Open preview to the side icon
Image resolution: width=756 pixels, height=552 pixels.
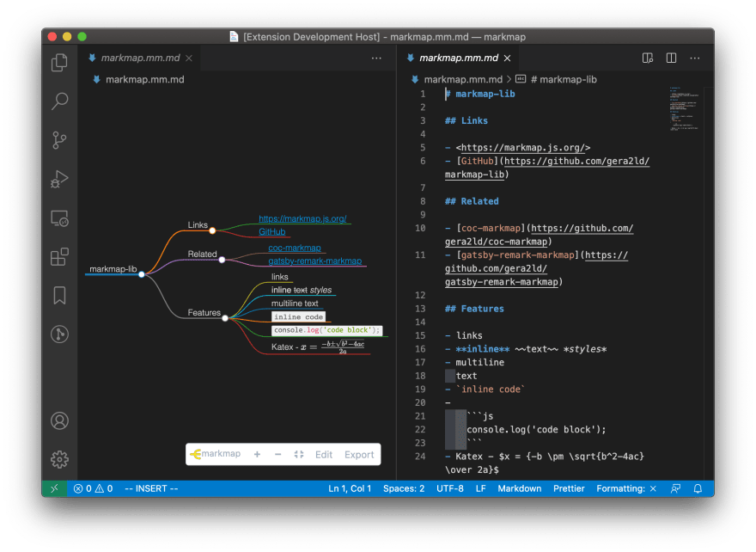647,58
